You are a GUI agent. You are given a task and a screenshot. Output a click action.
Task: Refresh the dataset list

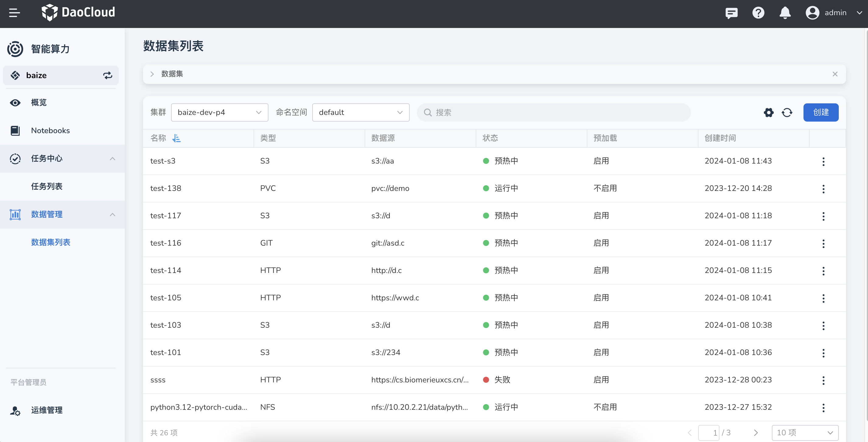(787, 112)
